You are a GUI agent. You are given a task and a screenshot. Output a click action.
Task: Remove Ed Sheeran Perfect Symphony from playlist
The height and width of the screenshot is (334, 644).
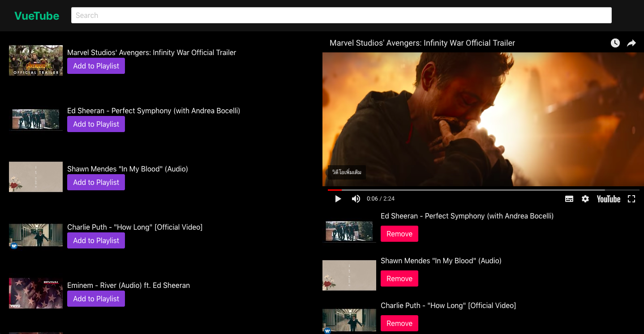(399, 234)
